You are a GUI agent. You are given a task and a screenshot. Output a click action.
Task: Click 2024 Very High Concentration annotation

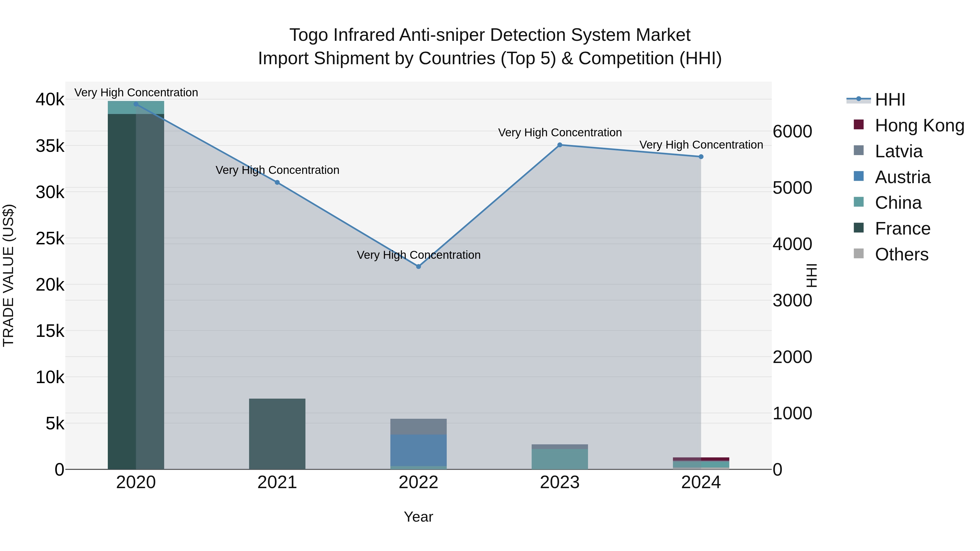pos(701,145)
